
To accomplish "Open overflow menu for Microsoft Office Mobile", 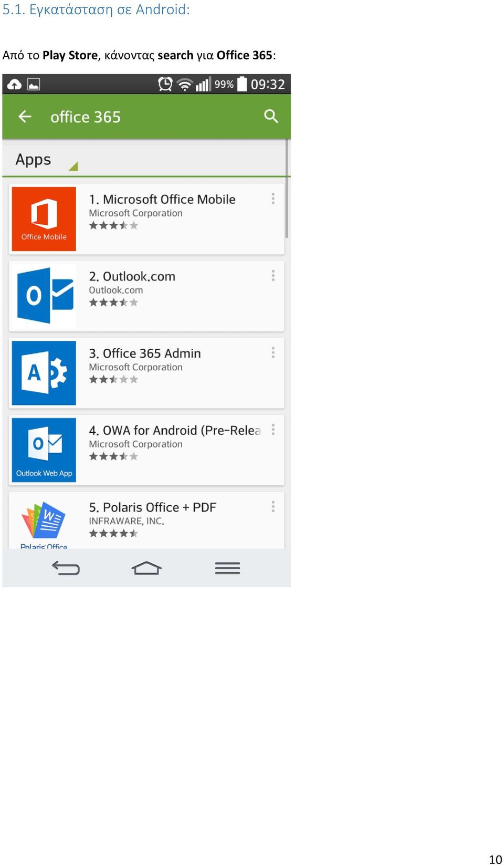I will pos(273,199).
